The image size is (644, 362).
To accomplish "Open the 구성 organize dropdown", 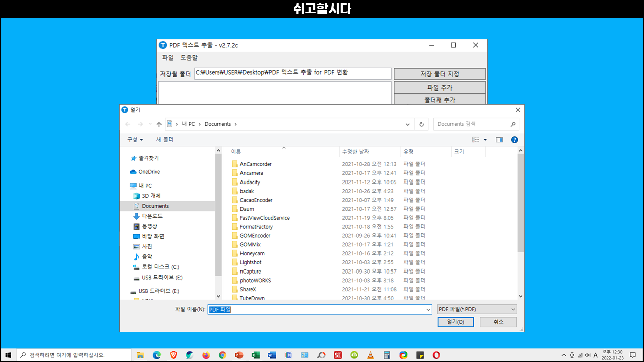I will [x=135, y=139].
